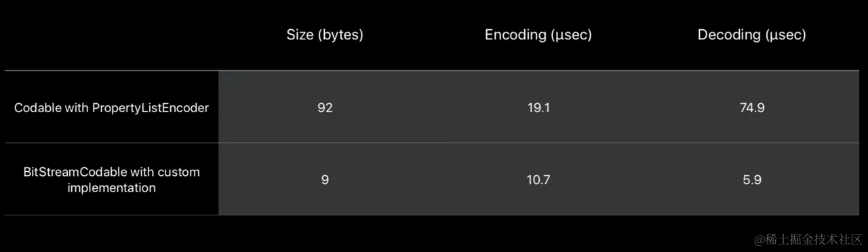868x252 pixels.
Task: Click the 5.9 decoding time cell
Action: tap(752, 180)
